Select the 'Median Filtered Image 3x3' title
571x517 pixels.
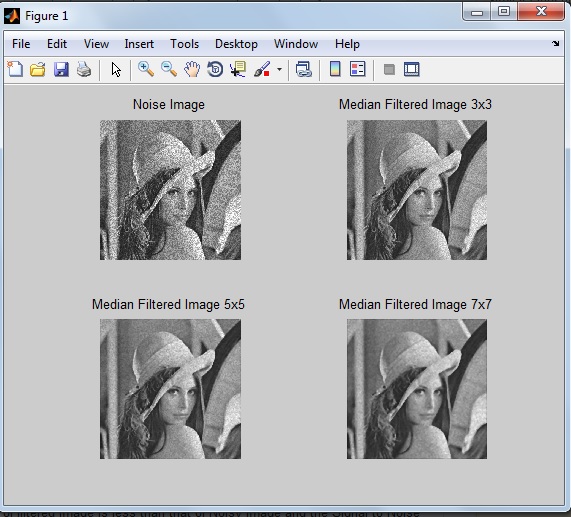[415, 104]
